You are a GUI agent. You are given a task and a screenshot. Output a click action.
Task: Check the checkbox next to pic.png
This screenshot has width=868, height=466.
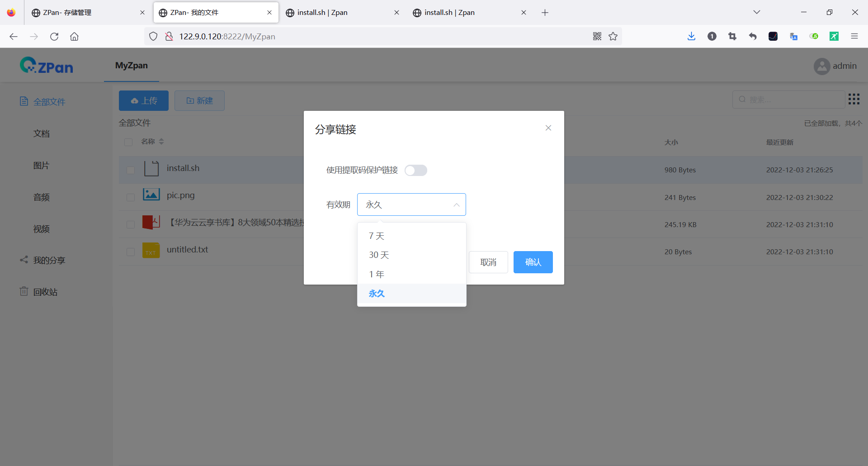click(x=130, y=197)
